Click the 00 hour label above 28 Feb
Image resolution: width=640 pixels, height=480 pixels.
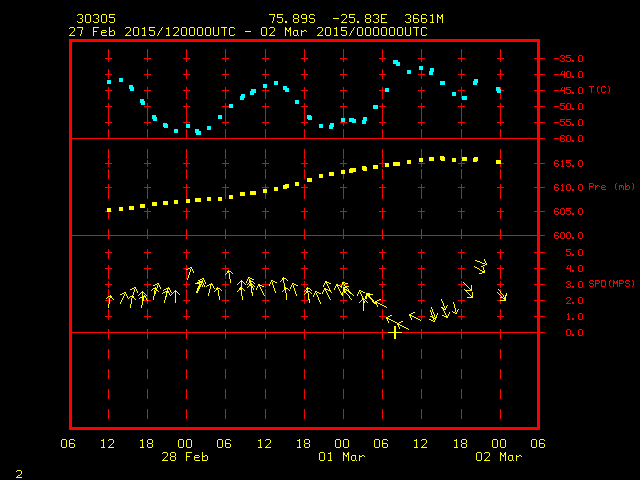coord(185,444)
